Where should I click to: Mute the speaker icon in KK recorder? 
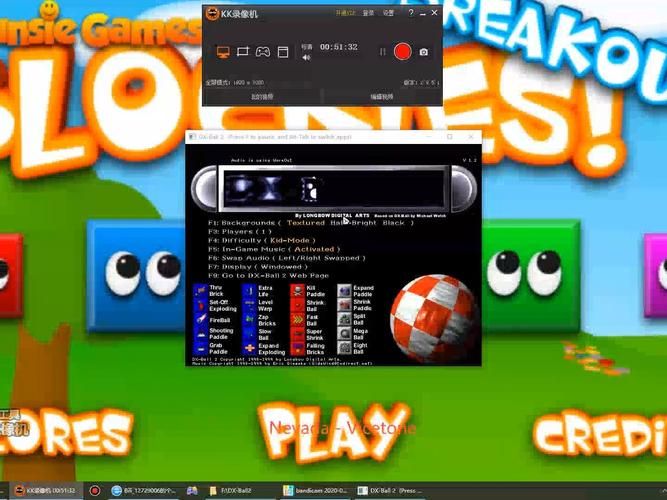[306, 57]
